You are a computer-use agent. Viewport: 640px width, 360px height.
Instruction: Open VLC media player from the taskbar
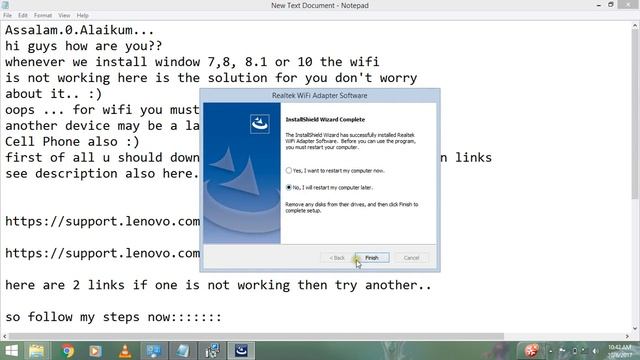coord(125,351)
